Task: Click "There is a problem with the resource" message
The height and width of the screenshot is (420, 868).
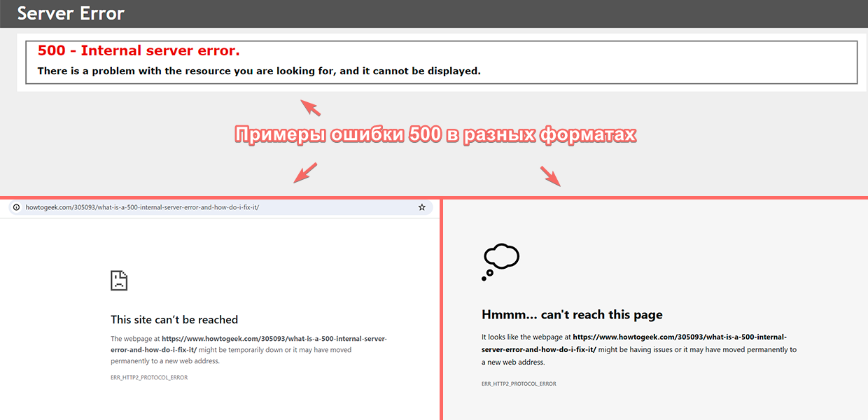Action: tap(259, 71)
